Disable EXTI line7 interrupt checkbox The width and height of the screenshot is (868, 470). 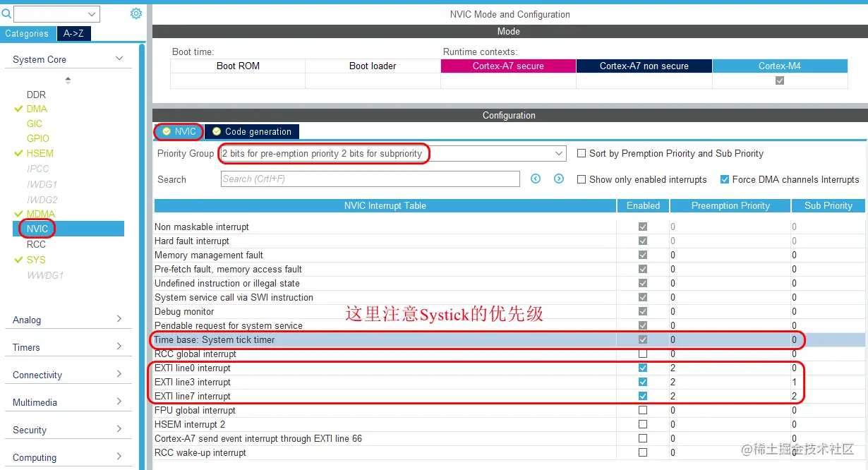click(x=643, y=396)
